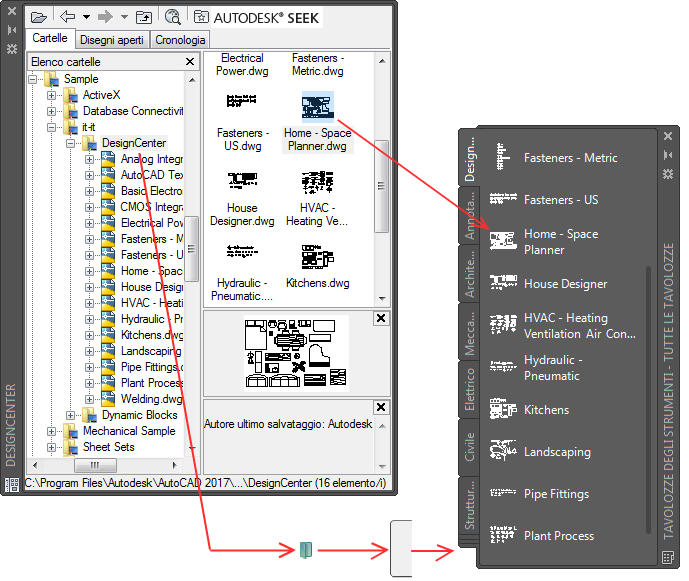Select the Archite... tool palette tab
689x581 pixels.
pos(470,274)
